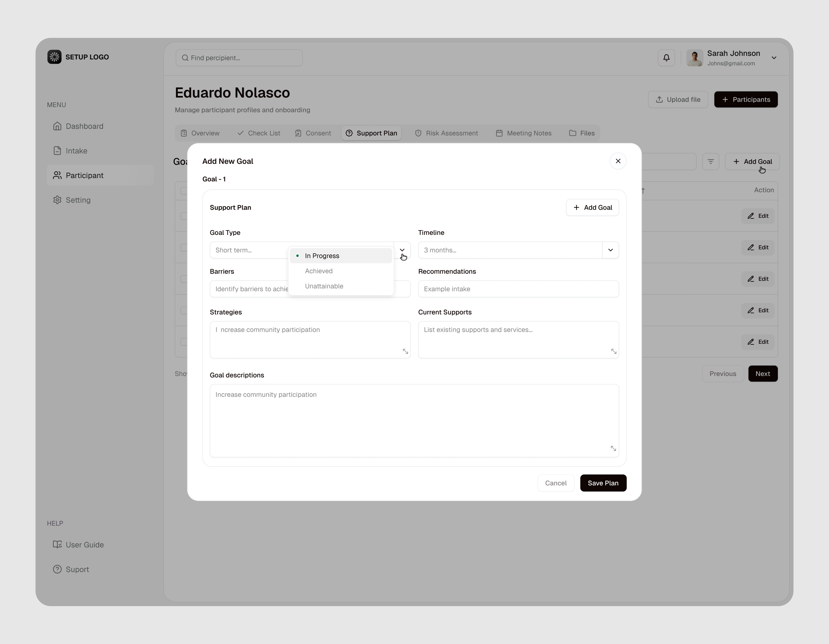Click the Save Plan button
Screen dimensions: 829x644
pos(603,483)
